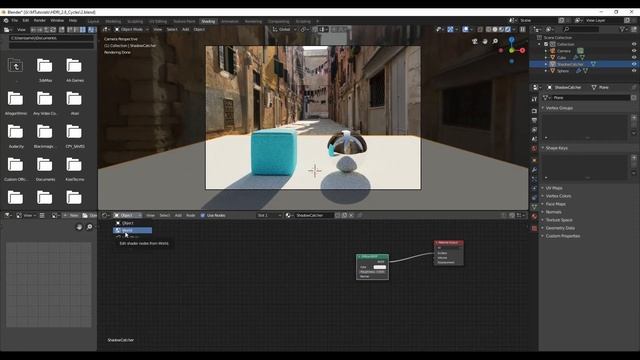Image resolution: width=640 pixels, height=360 pixels.
Task: Open the outliner filter funnel dropdown
Action: 624,29
